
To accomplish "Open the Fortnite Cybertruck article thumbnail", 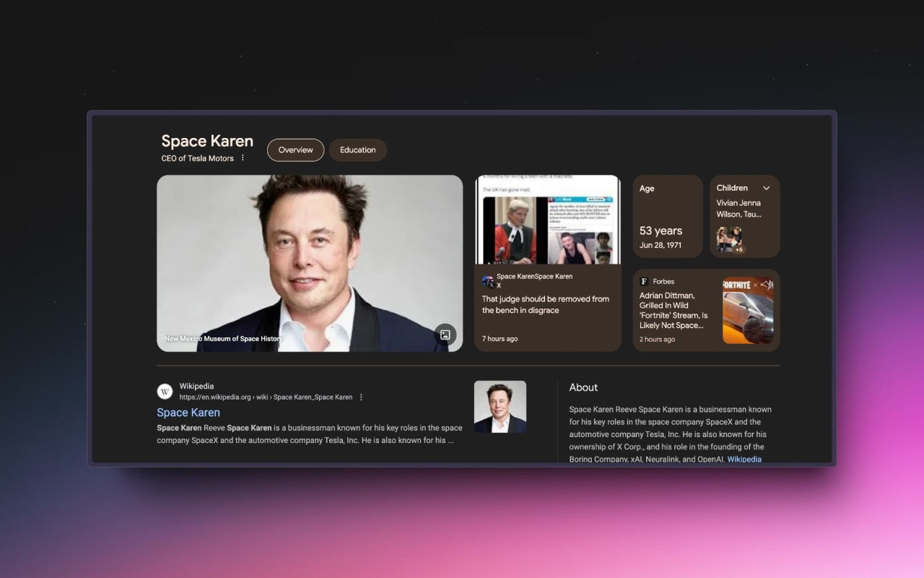I will tap(748, 311).
